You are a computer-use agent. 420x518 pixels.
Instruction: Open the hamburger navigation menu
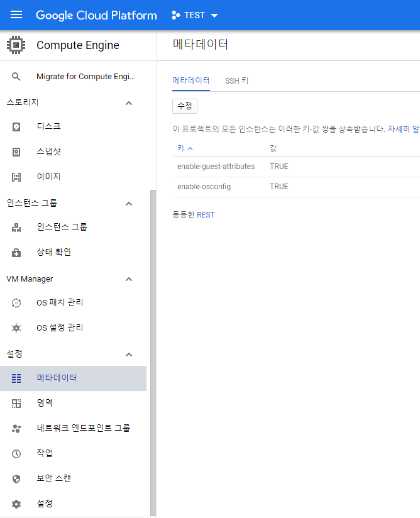(x=16, y=15)
